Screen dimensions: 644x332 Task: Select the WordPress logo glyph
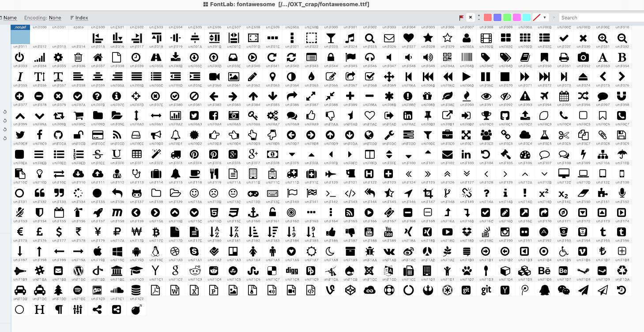78,270
